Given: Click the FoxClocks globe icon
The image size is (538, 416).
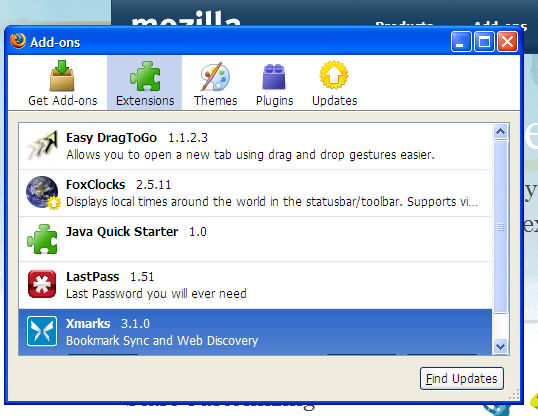Looking at the screenshot, I should pos(43,192).
